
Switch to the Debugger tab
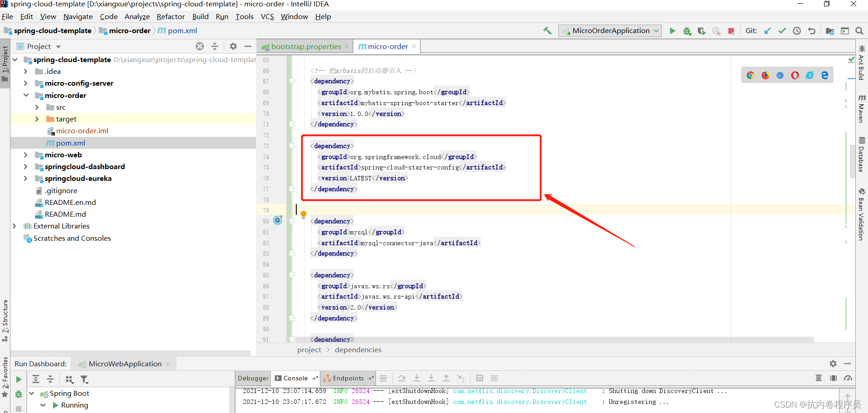(253, 378)
